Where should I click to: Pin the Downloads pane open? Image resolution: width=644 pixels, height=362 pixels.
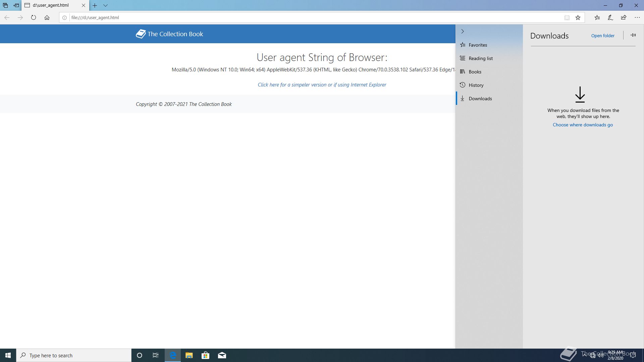point(633,35)
